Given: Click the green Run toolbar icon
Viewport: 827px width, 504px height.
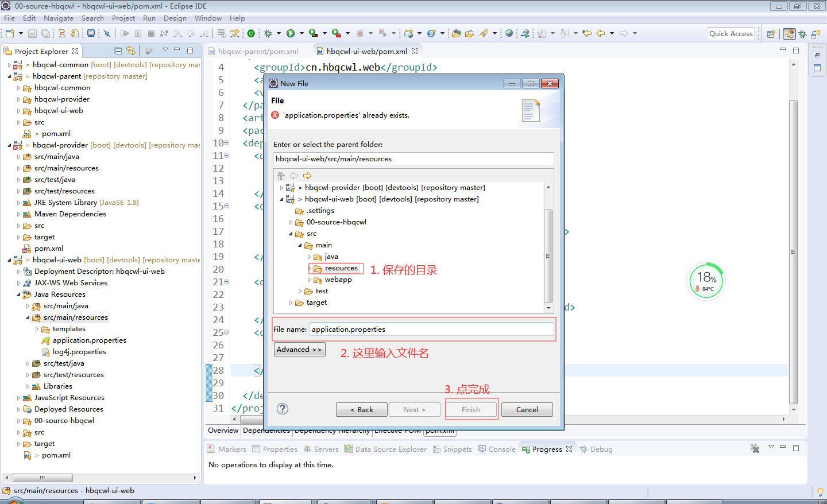Looking at the screenshot, I should pos(291,33).
